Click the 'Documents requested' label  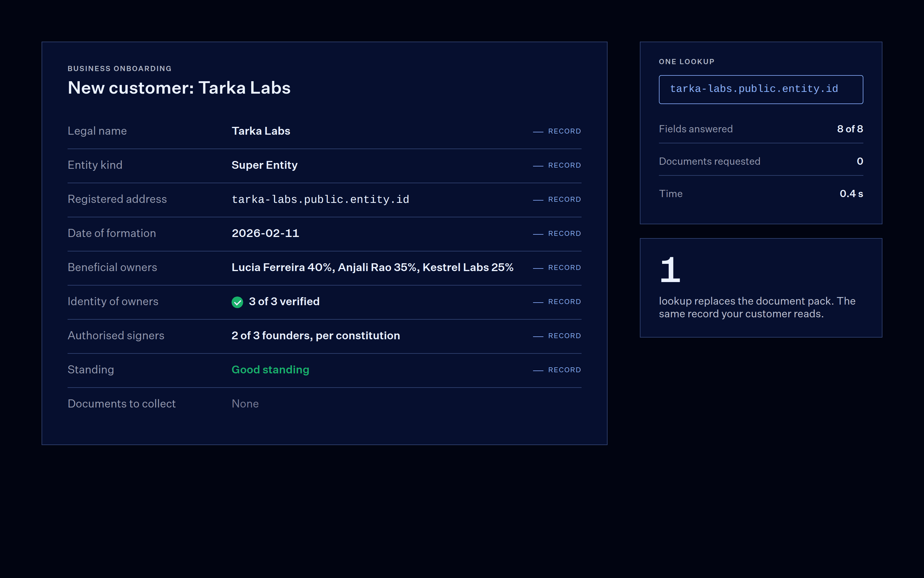tap(709, 161)
